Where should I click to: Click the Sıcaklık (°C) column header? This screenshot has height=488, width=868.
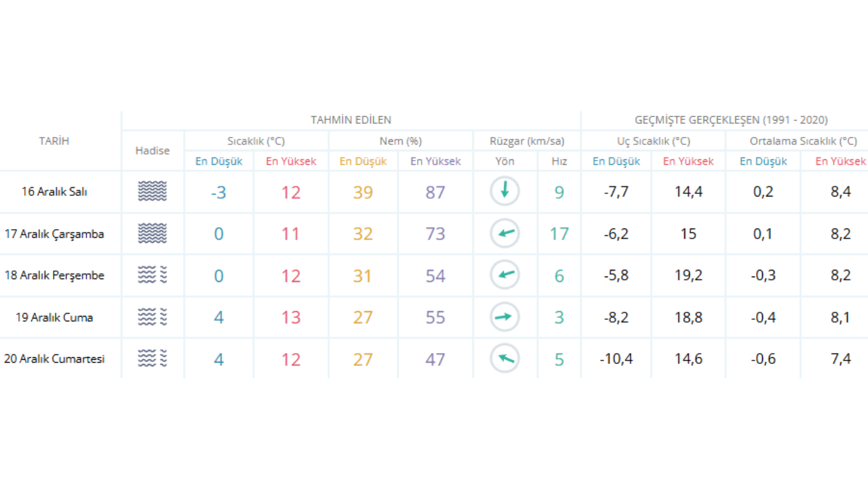pyautogui.click(x=256, y=141)
